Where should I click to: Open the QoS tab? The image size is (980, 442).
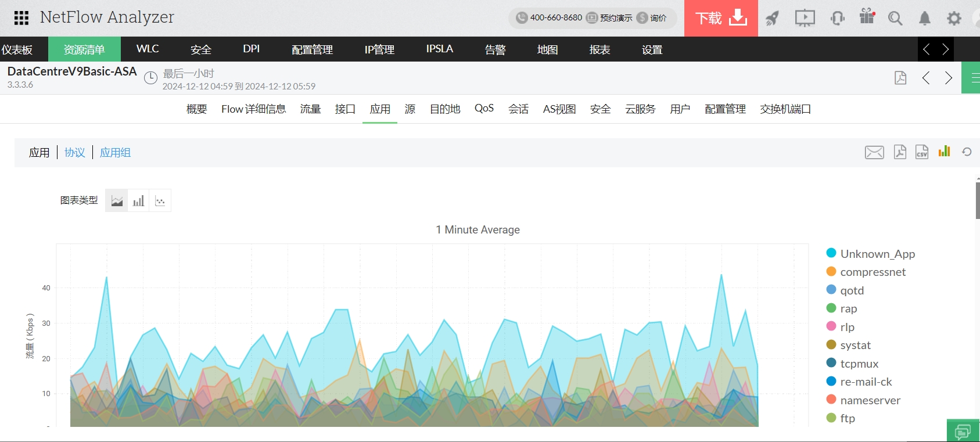[484, 109]
